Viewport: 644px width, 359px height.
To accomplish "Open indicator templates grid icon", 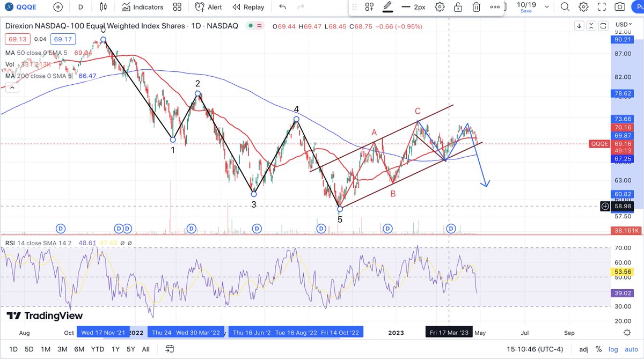I will point(177,7).
